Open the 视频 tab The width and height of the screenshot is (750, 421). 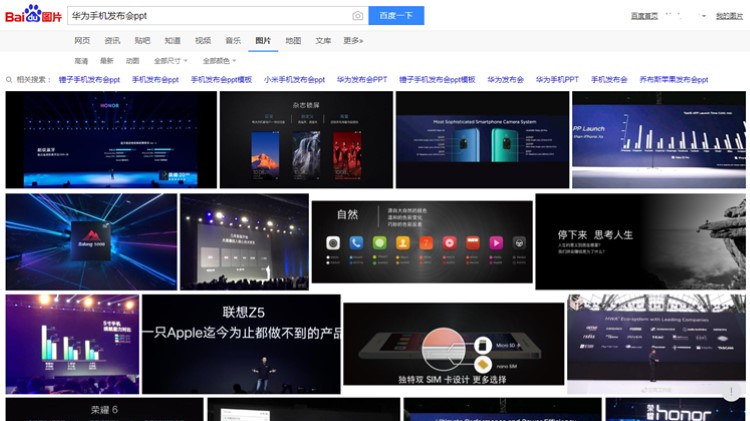[203, 41]
